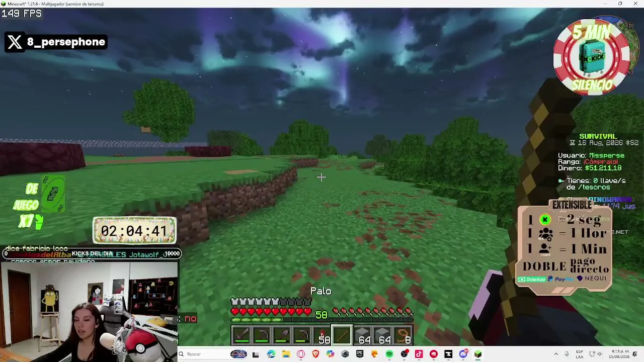The width and height of the screenshot is (644, 362).
Task: Click the green Kick logo in the EXTENSIBLE panel
Action: pos(545,220)
